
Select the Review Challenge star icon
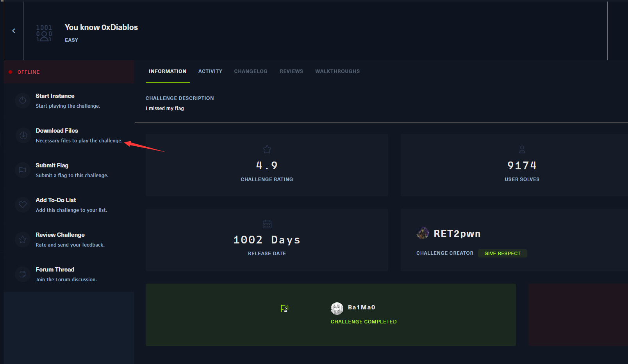point(22,240)
